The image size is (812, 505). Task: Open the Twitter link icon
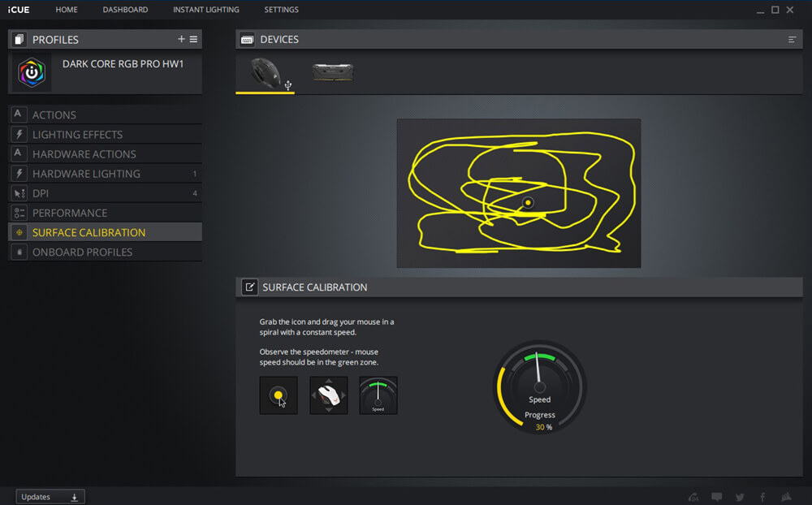coord(740,497)
